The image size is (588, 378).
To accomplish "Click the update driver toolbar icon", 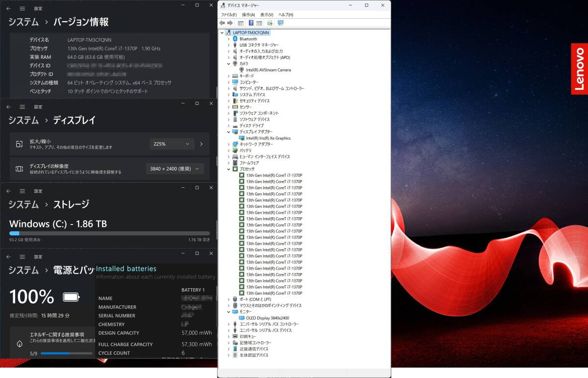I will coord(269,23).
